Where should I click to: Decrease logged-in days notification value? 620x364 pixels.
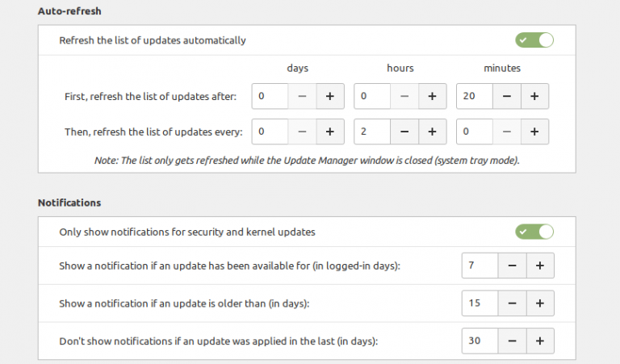[x=512, y=266]
